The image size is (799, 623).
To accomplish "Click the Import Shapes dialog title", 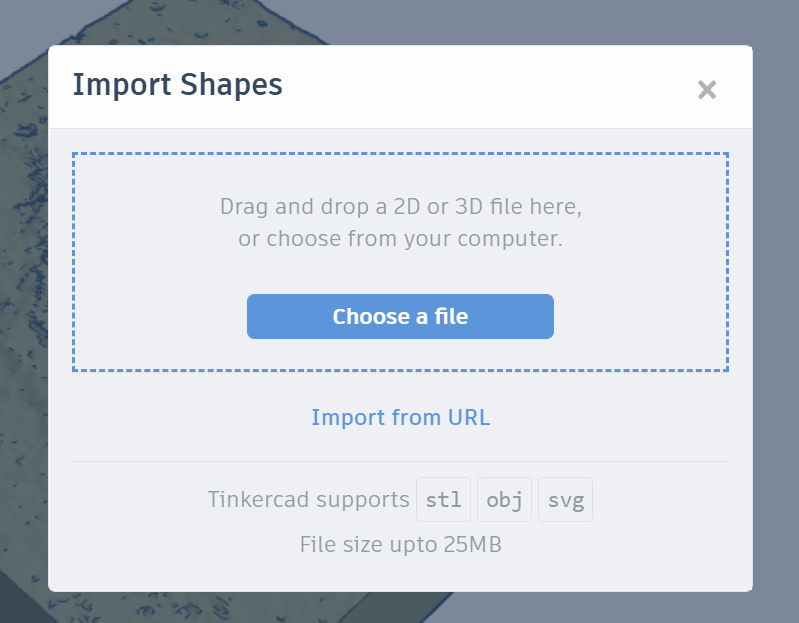I will pos(177,85).
